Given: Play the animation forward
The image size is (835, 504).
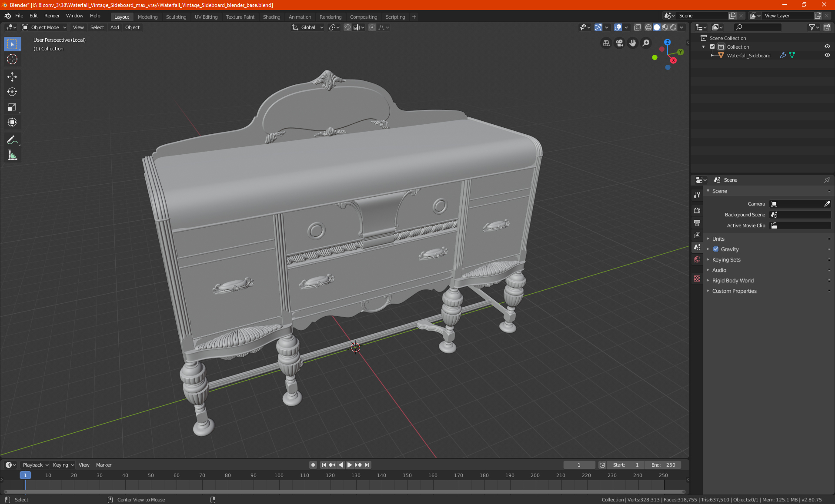Looking at the screenshot, I should coord(350,465).
